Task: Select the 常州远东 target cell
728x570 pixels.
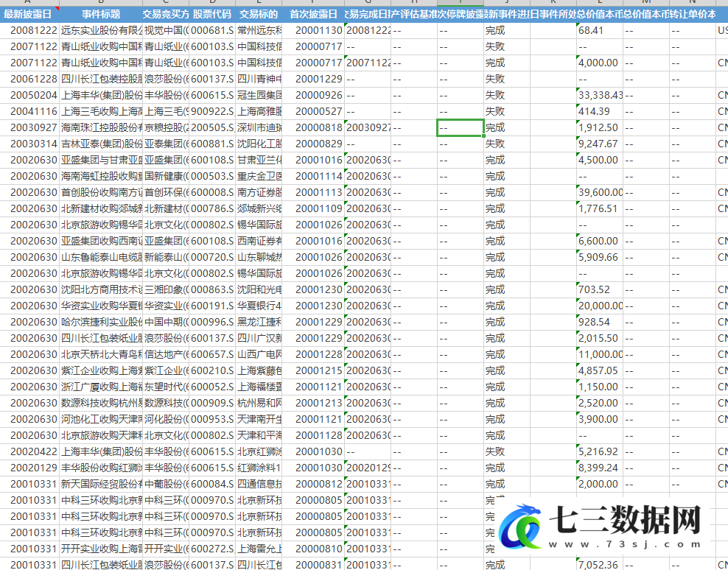Action: tap(259, 31)
